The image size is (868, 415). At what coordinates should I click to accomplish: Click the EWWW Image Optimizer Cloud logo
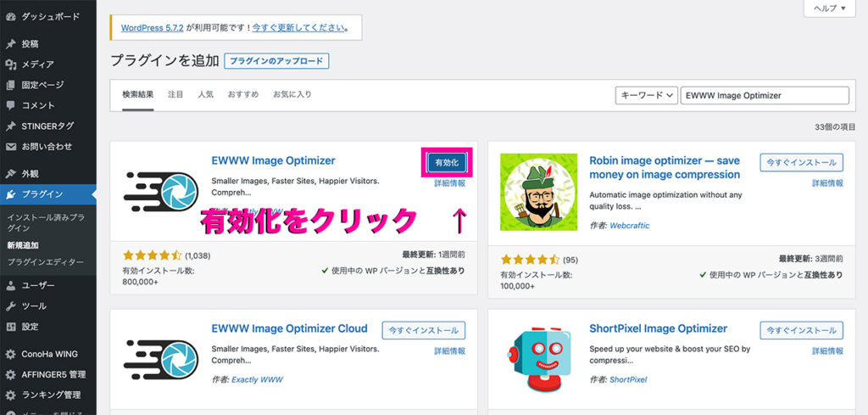(160, 359)
